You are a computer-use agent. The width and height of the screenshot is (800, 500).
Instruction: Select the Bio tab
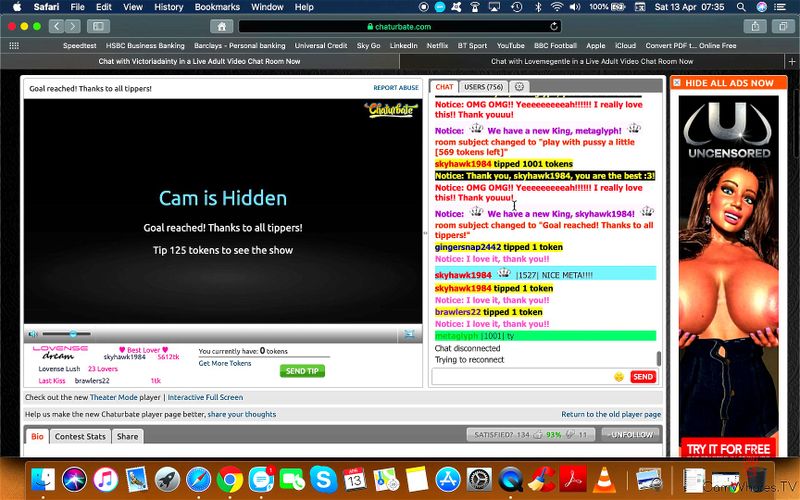(37, 436)
